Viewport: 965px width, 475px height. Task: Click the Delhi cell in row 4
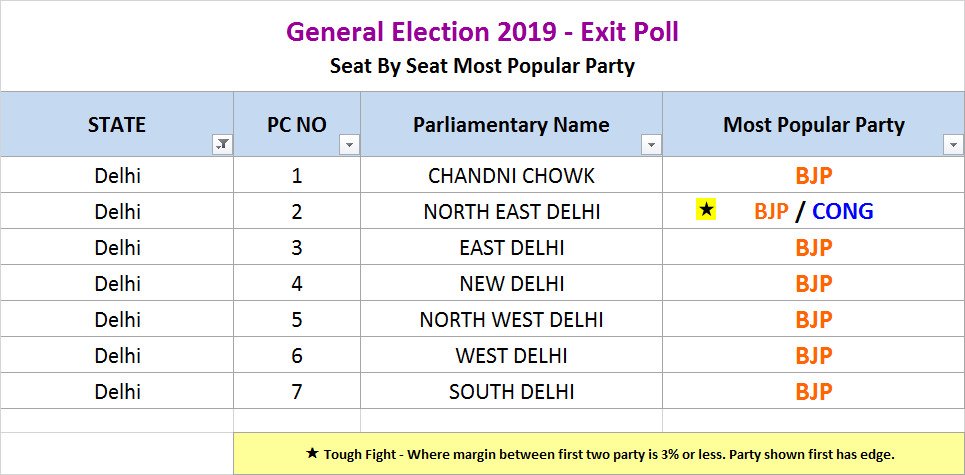click(x=118, y=284)
